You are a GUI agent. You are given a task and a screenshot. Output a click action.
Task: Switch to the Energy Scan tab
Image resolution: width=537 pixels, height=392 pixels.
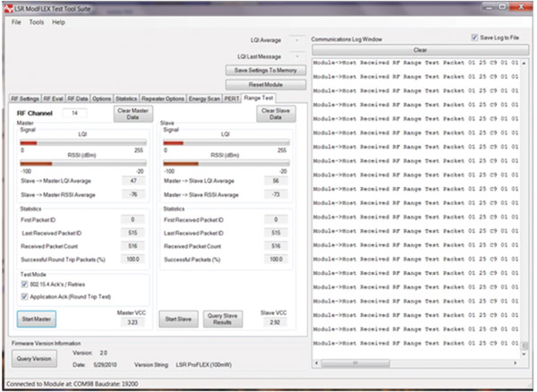[204, 98]
